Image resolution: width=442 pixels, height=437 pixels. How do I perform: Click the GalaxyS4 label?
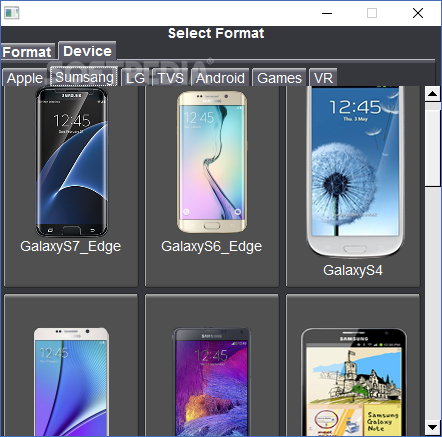click(353, 270)
